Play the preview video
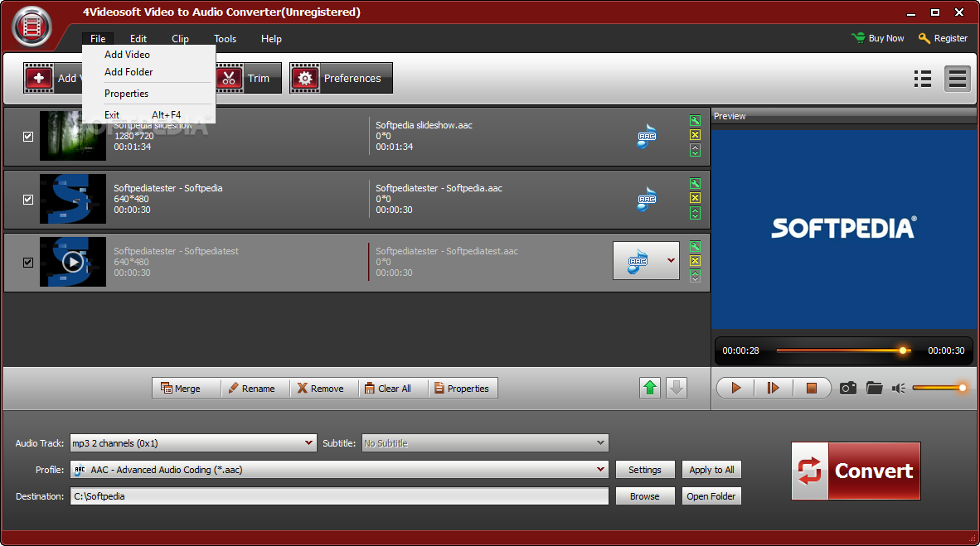980x546 pixels. (735, 388)
